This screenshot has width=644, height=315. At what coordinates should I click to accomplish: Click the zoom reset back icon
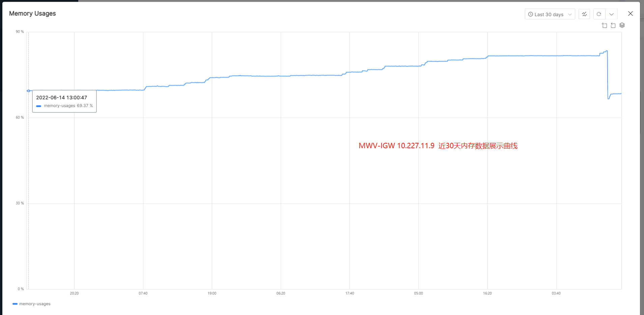click(x=613, y=25)
